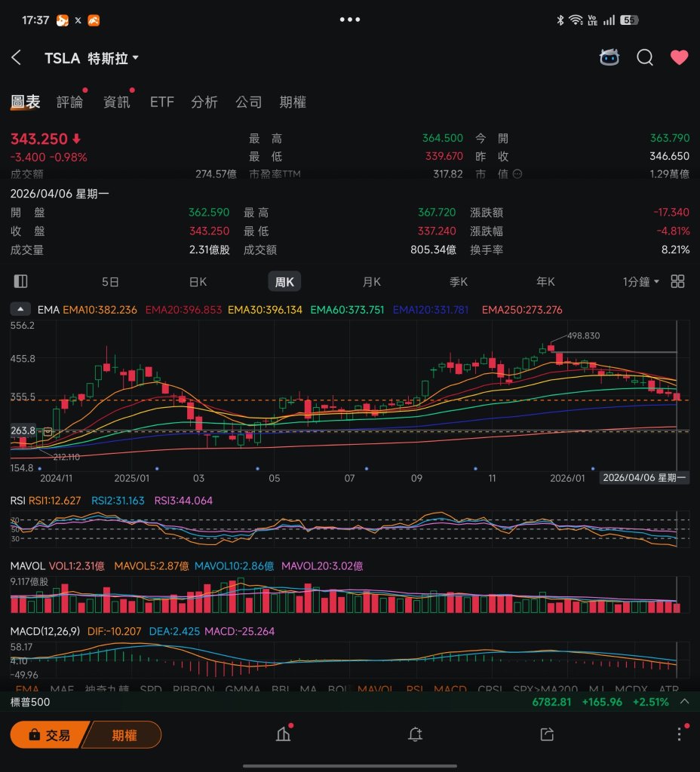Switch to the 圖表 tab
Screen dimensions: 700x772
[25, 102]
